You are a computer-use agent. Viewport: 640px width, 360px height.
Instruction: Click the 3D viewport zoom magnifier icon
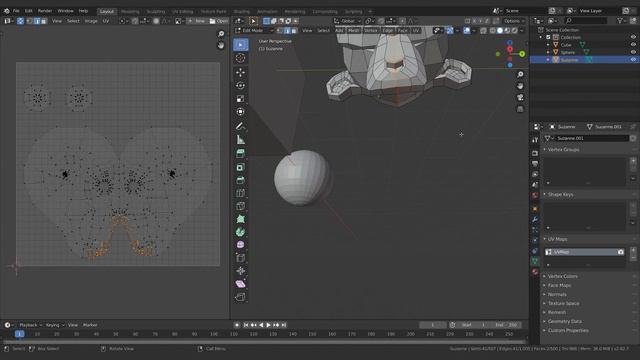click(520, 74)
